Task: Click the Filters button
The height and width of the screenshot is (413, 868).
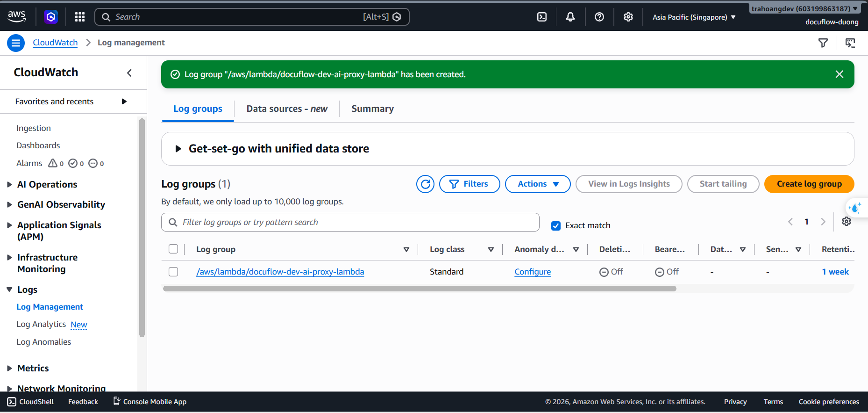Action: pyautogui.click(x=470, y=184)
